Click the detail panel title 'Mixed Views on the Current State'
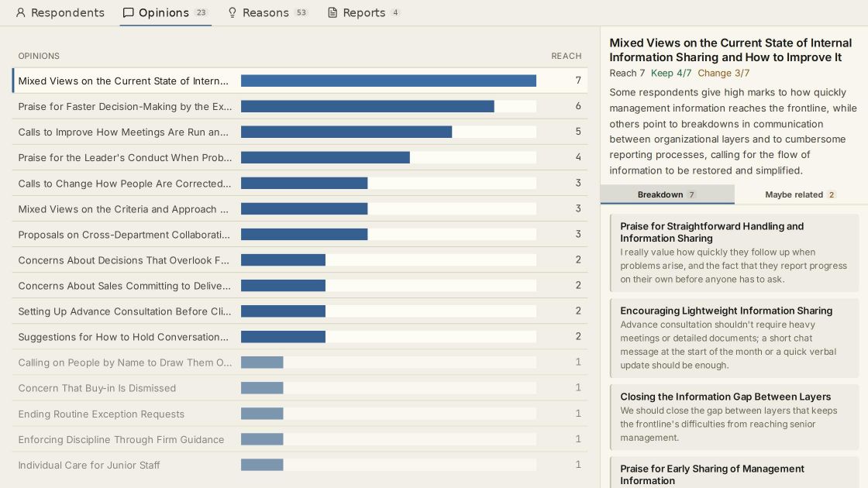Screen dimensions: 868x488 click(731, 50)
